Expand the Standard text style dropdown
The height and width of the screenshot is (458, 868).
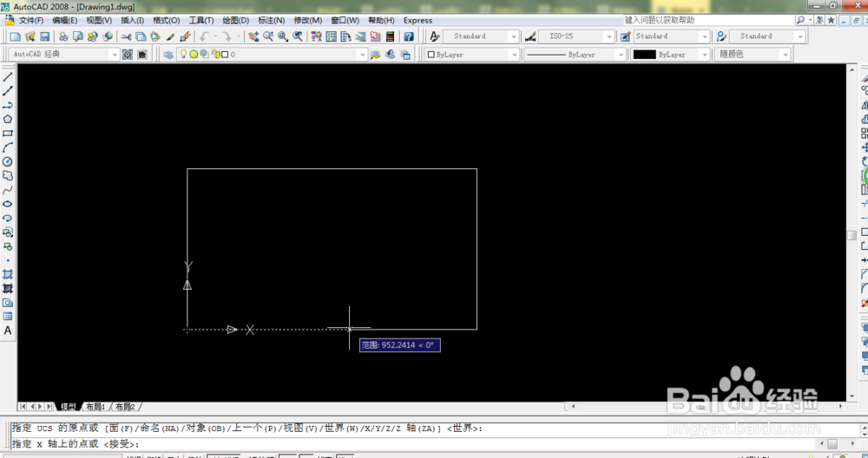click(x=514, y=36)
